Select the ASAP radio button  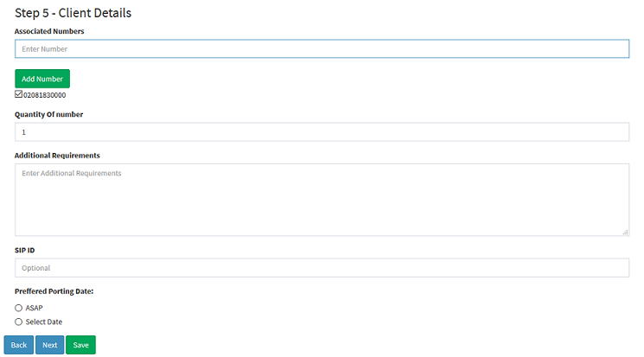coord(18,308)
